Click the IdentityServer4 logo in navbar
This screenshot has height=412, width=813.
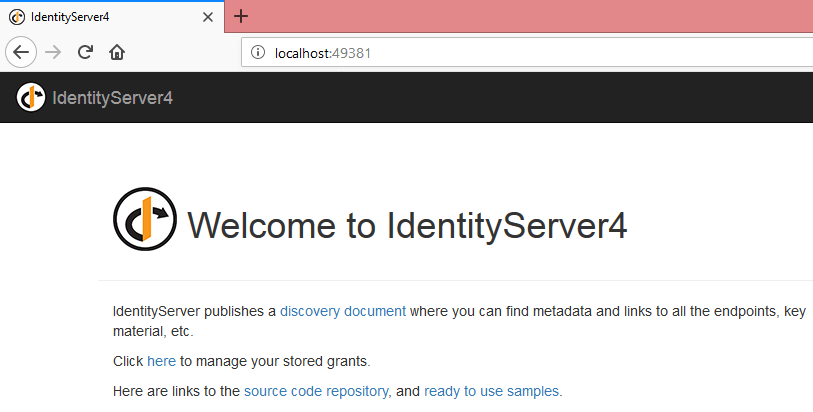click(31, 97)
